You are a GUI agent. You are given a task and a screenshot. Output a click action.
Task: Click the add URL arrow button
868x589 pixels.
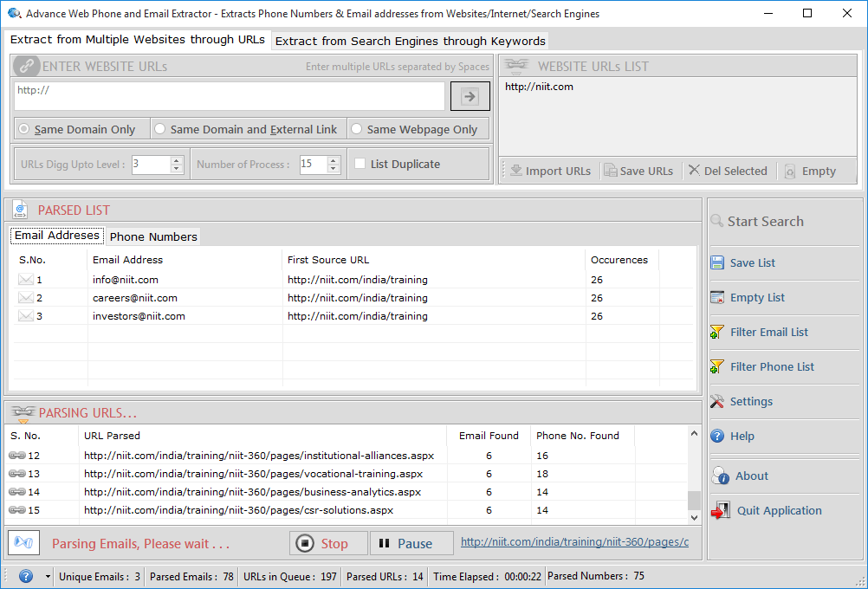[470, 96]
